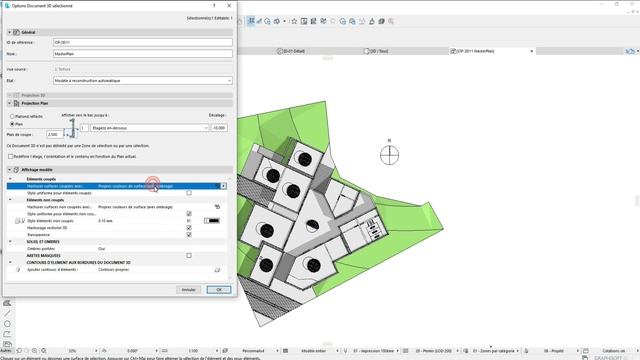Collapse CONTOURS D'ELEMENT AUX BORDURES group

tap(10, 262)
